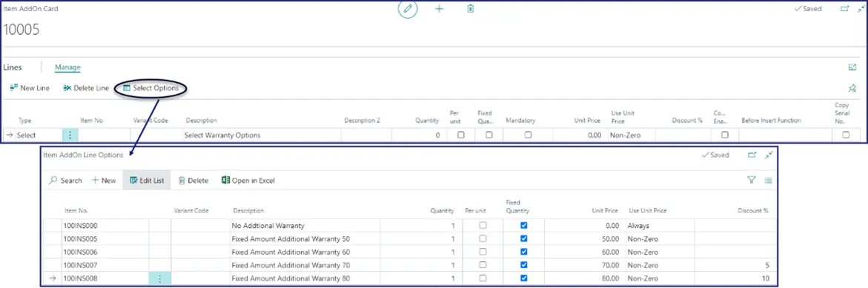Click the list view icon beside filter
This screenshot has height=288, width=868.
pos(769,180)
